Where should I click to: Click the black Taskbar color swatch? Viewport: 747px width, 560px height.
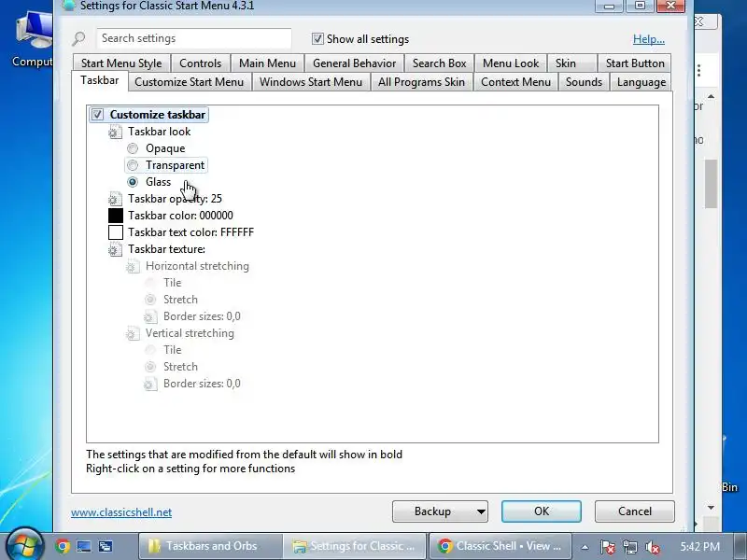pyautogui.click(x=116, y=216)
